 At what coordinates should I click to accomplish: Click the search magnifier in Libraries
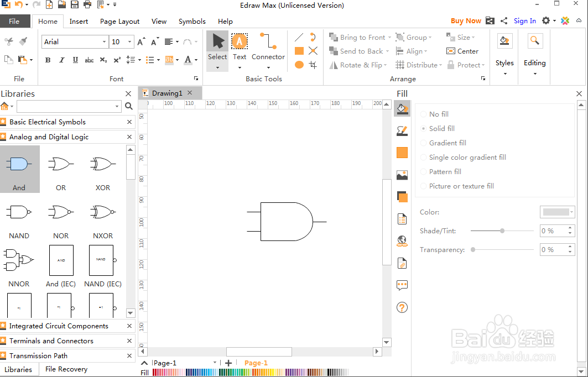coord(129,107)
